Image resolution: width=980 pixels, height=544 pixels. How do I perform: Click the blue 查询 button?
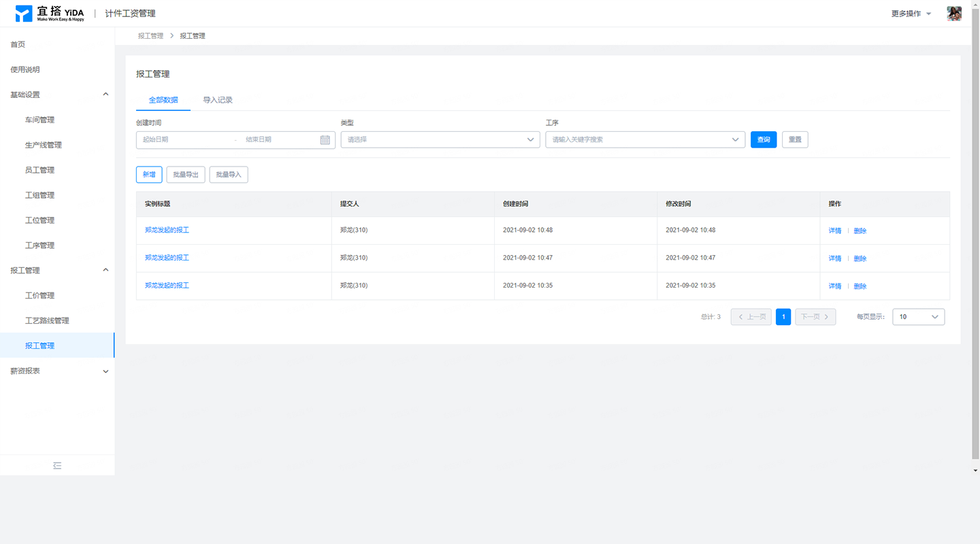tap(764, 139)
